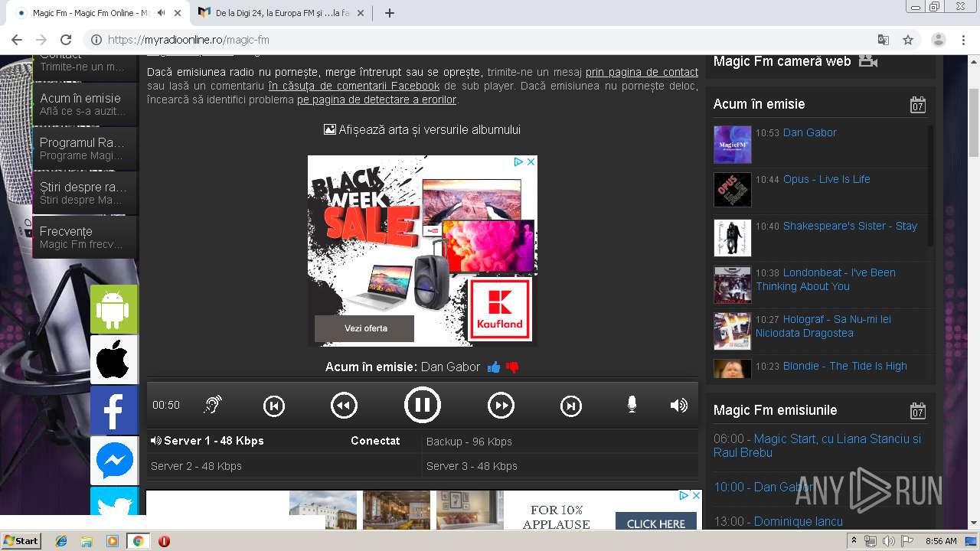Click the fast-forward button in player
The image size is (980, 551).
[x=501, y=406]
